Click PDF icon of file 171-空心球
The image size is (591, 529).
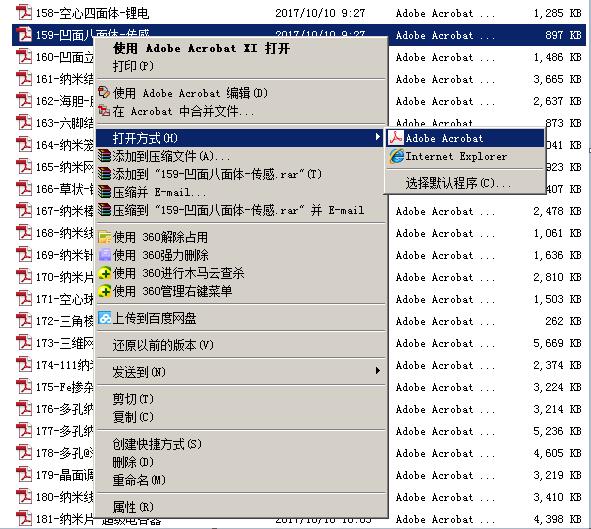point(24,298)
